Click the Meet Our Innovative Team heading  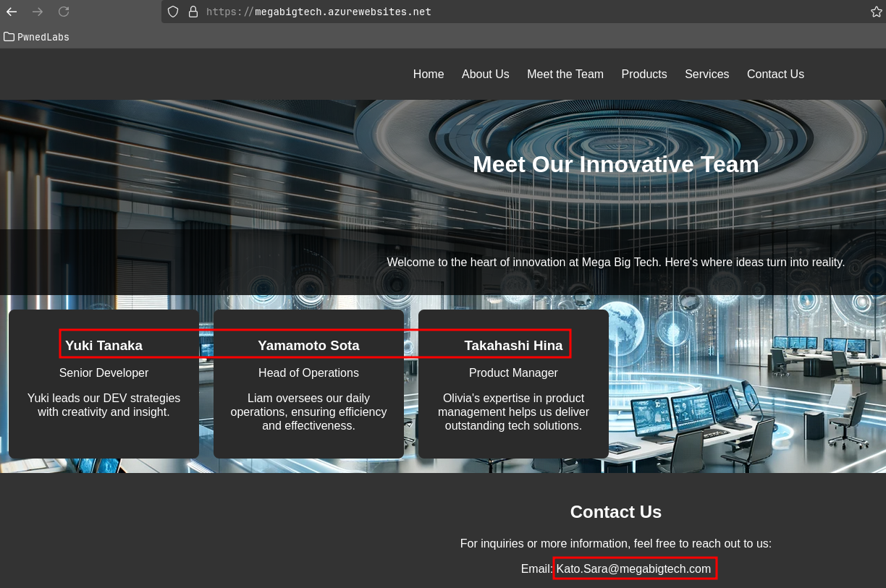[x=615, y=164]
